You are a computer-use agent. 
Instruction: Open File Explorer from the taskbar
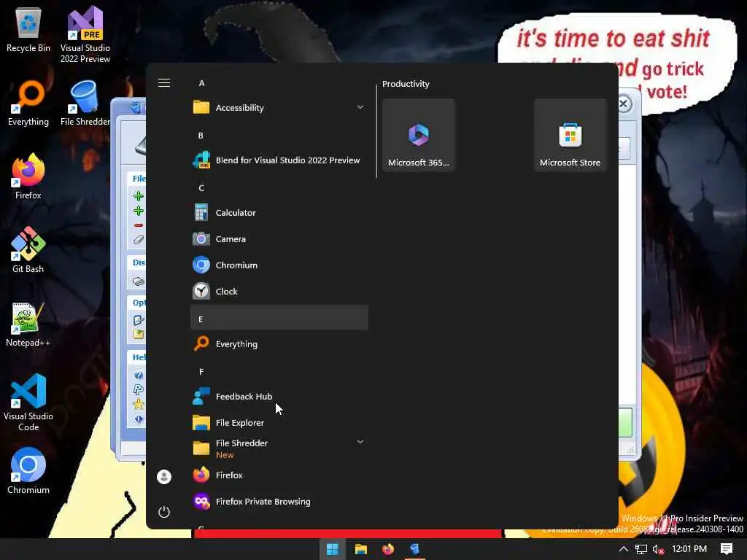[x=360, y=549]
